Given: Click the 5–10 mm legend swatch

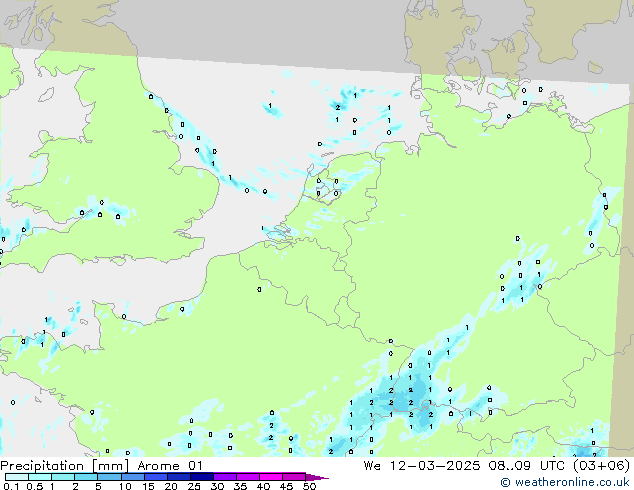Looking at the screenshot, I should tap(109, 477).
